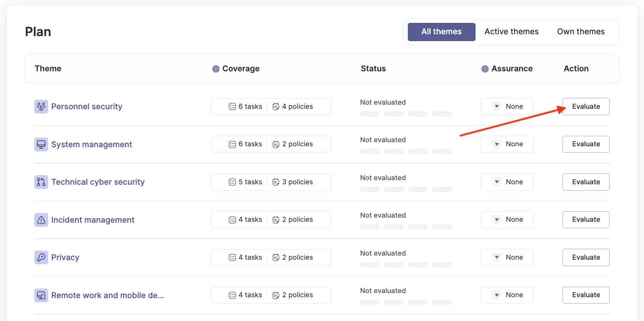Evaluate the Incident management theme
Image resolution: width=644 pixels, height=321 pixels.
point(586,219)
